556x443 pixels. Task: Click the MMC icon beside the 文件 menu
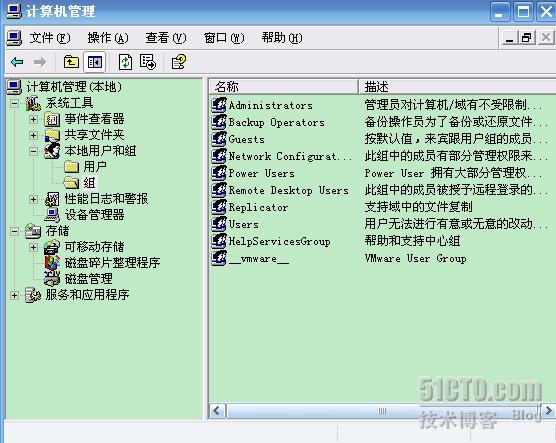click(x=14, y=38)
